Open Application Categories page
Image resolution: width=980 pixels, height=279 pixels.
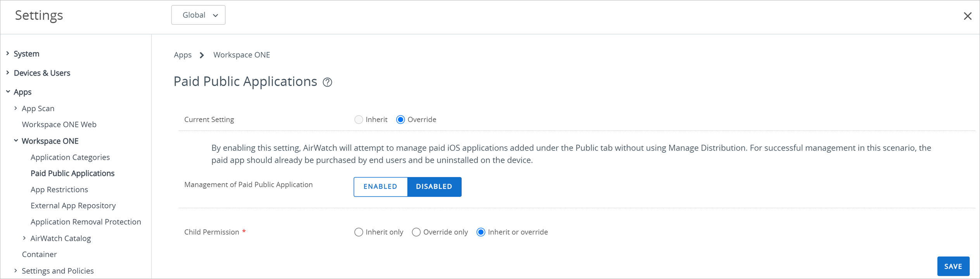click(70, 157)
